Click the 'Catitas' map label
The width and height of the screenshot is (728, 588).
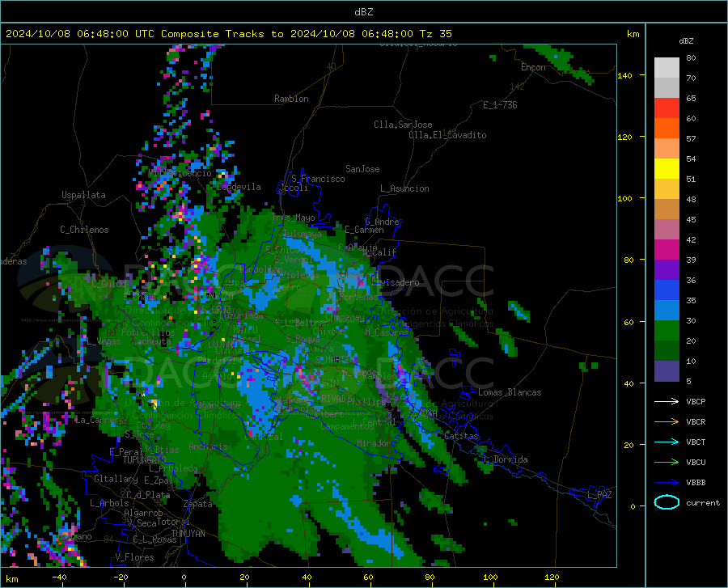pos(461,436)
